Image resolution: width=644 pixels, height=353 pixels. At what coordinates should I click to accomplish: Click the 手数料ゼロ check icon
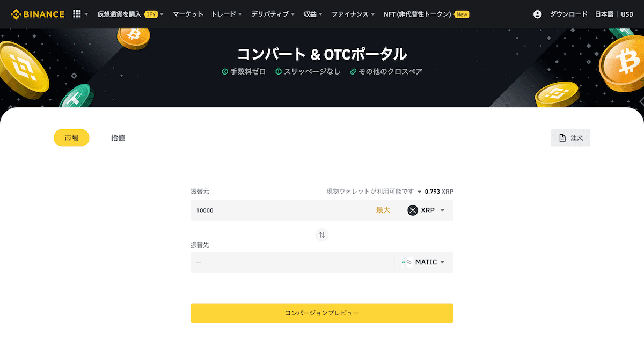pyautogui.click(x=225, y=71)
